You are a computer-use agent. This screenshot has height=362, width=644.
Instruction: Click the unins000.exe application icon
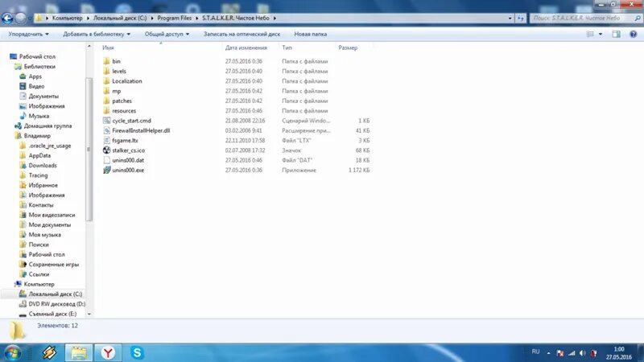pyautogui.click(x=106, y=170)
